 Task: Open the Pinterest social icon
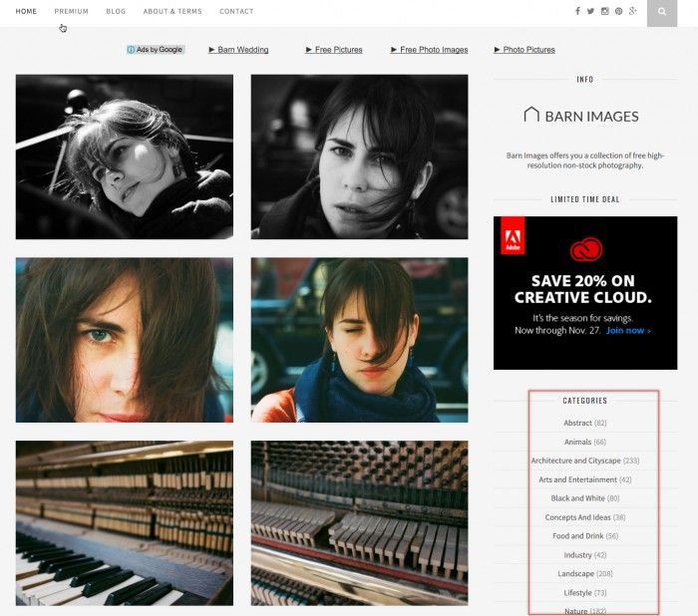point(619,11)
